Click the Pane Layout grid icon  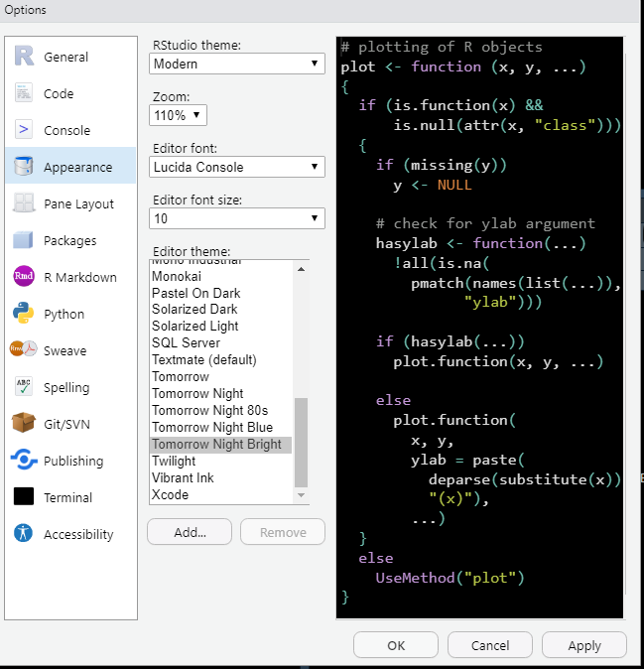24,202
